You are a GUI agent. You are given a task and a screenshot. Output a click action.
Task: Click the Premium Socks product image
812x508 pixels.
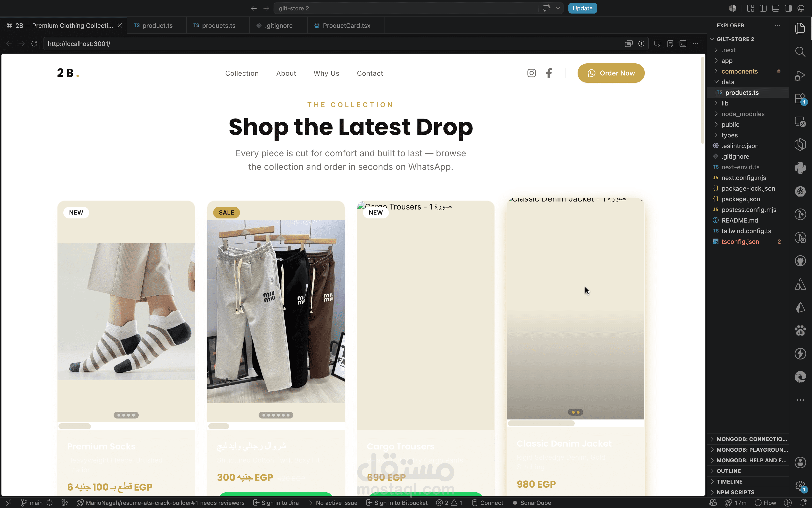pyautogui.click(x=126, y=312)
